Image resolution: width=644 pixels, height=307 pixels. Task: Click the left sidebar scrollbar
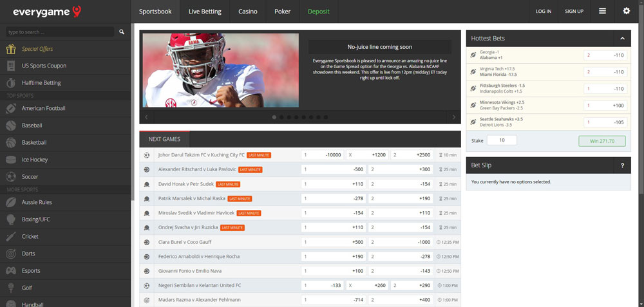coord(132,111)
